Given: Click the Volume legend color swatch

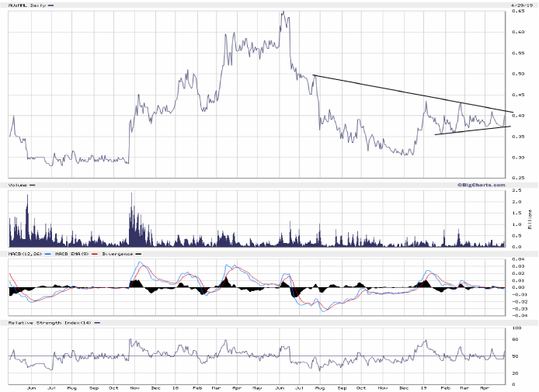Looking at the screenshot, I should point(35,185).
